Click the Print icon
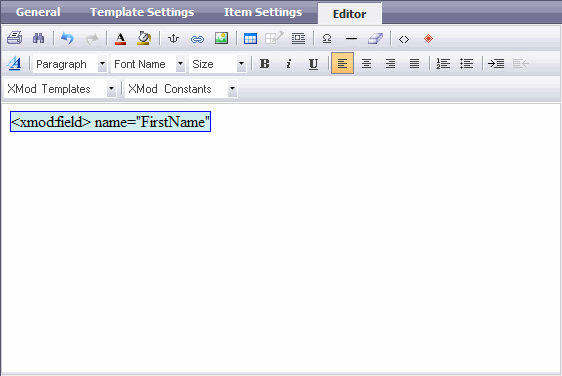Screen dimensions: 562x376 click(15, 38)
